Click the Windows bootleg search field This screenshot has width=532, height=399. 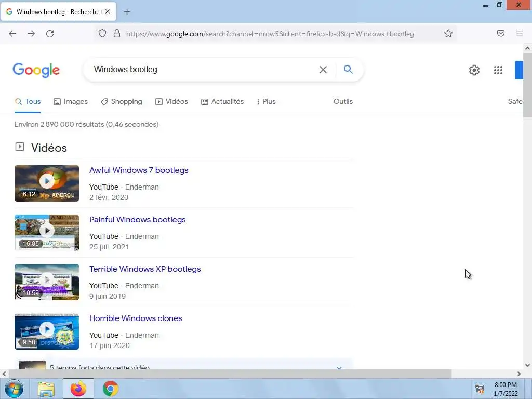pos(204,70)
